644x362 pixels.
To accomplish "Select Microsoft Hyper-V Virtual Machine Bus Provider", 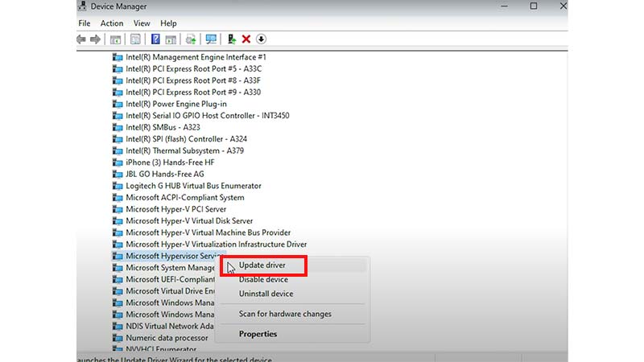I will click(x=208, y=232).
